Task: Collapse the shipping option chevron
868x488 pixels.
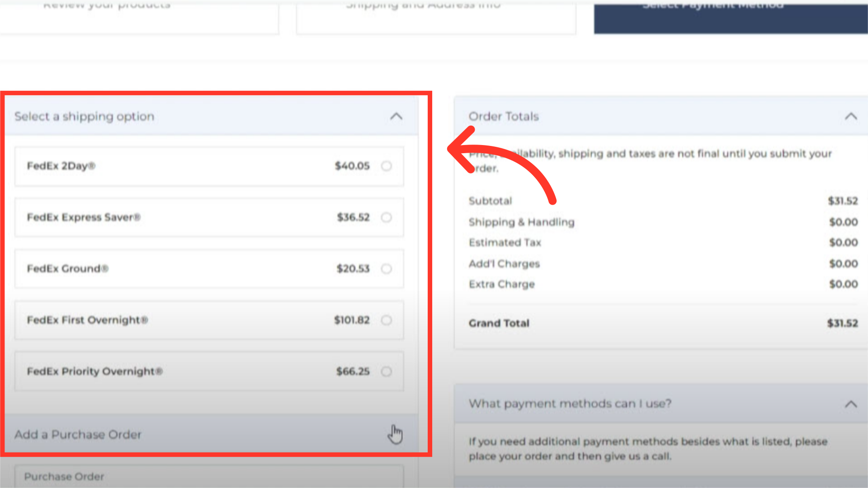Action: pyautogui.click(x=396, y=117)
